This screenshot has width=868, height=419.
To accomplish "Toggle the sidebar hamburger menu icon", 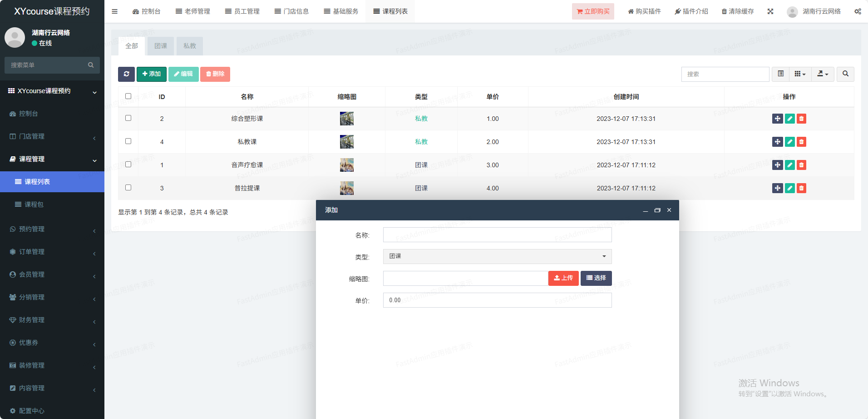I will coord(115,11).
